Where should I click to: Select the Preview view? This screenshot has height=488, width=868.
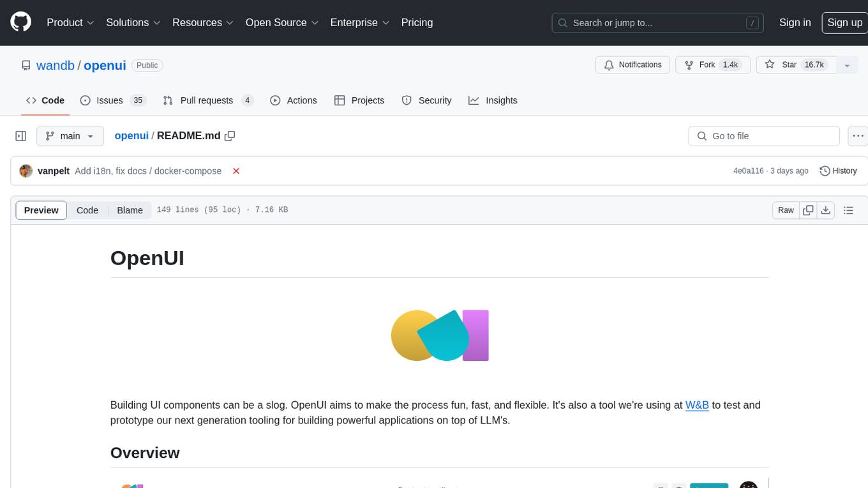(41, 210)
